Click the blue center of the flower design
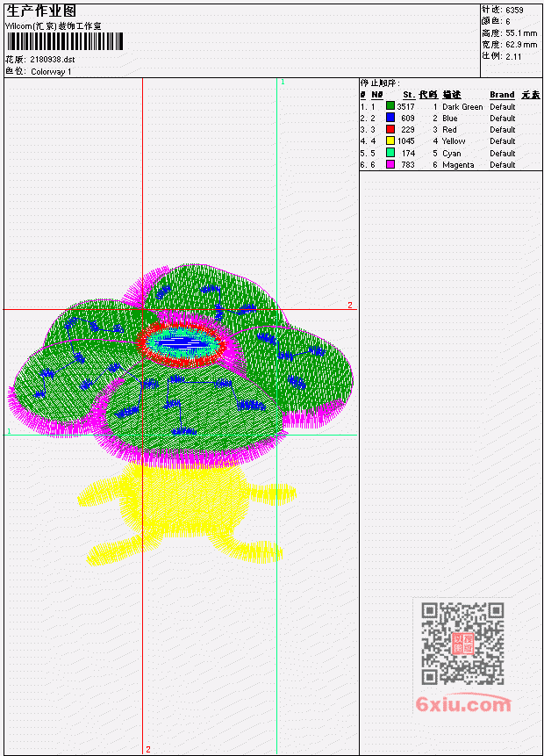 pyautogui.click(x=182, y=343)
